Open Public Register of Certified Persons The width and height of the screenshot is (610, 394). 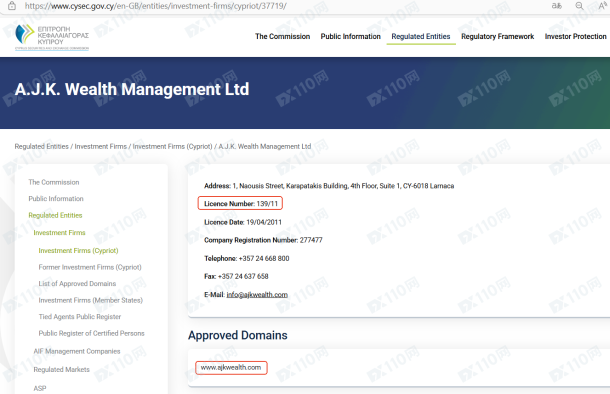[x=91, y=333]
